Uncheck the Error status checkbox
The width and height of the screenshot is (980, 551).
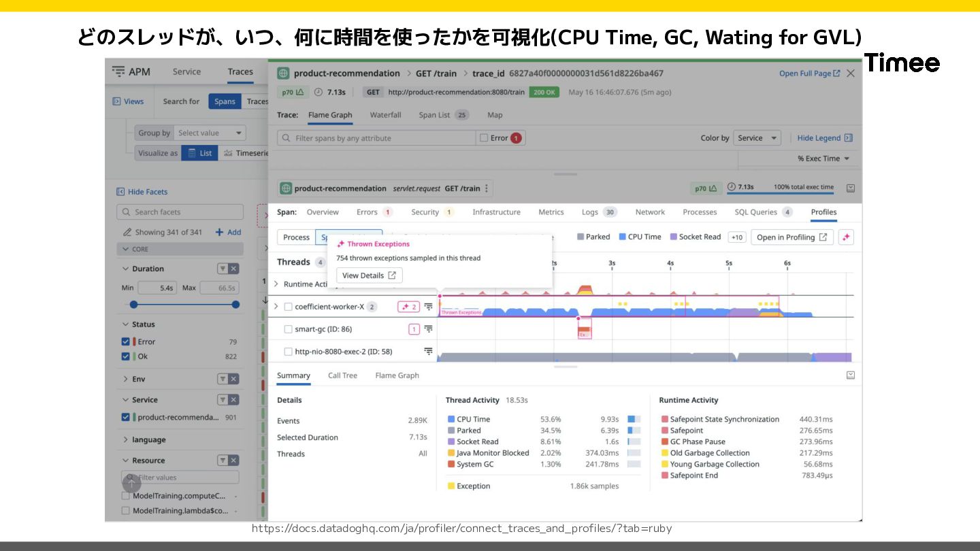125,342
